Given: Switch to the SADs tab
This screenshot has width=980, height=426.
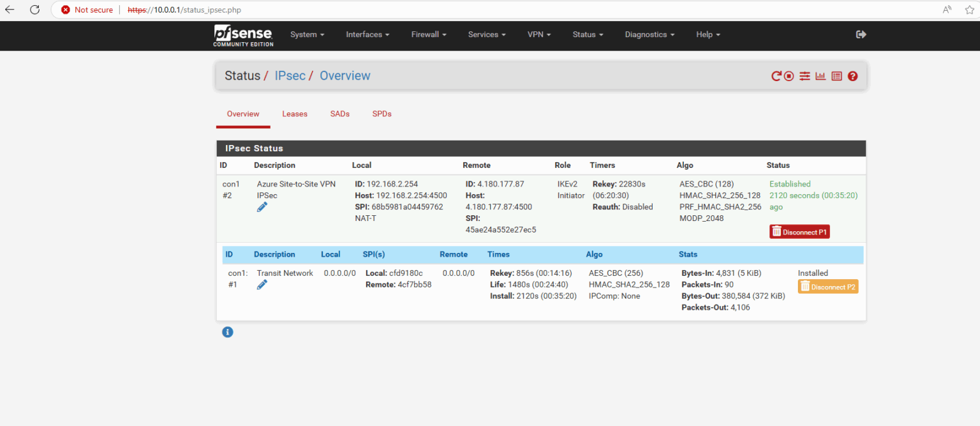Looking at the screenshot, I should coord(339,114).
